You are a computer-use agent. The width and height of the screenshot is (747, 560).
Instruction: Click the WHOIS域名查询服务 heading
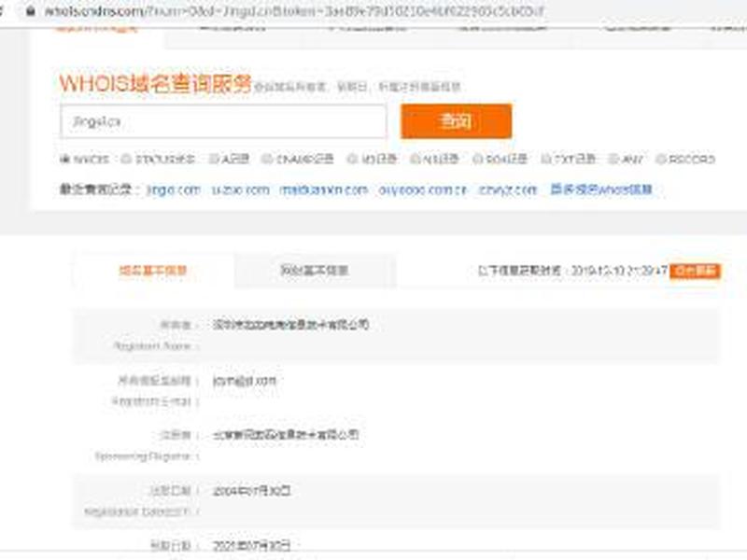(x=155, y=84)
